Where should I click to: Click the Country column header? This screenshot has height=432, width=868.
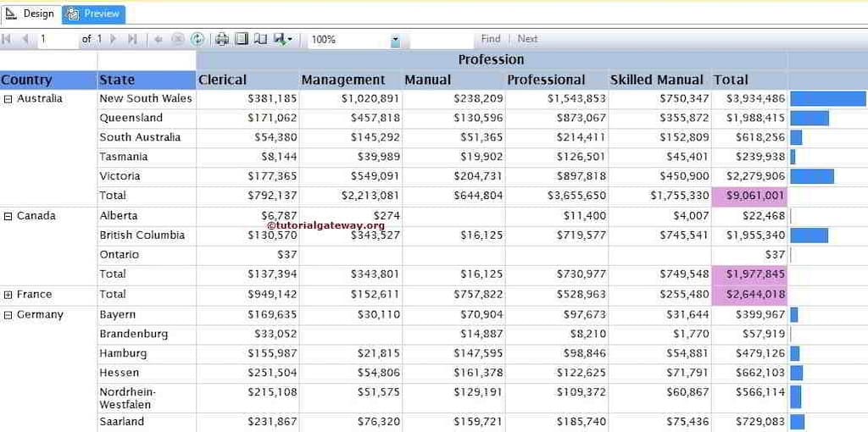click(x=48, y=80)
